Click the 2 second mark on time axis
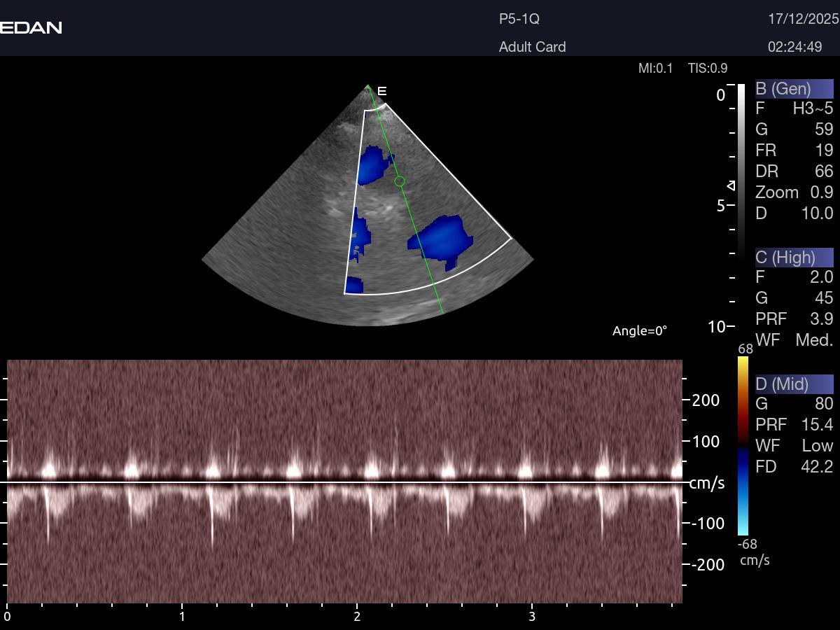Image resolution: width=840 pixels, height=630 pixels. [357, 616]
